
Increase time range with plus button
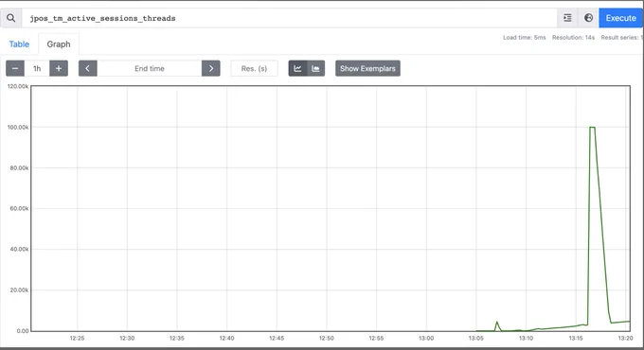[59, 68]
